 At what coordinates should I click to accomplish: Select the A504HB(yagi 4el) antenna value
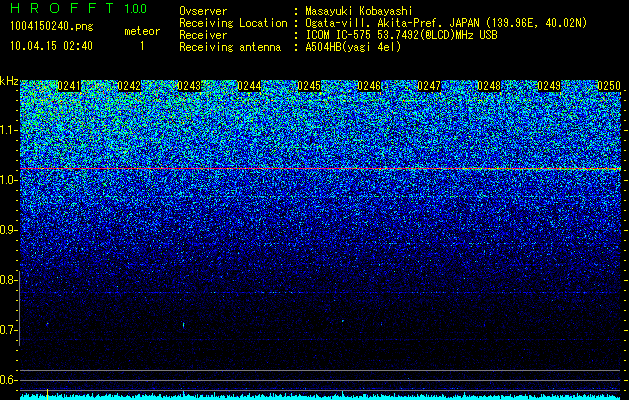(x=353, y=47)
